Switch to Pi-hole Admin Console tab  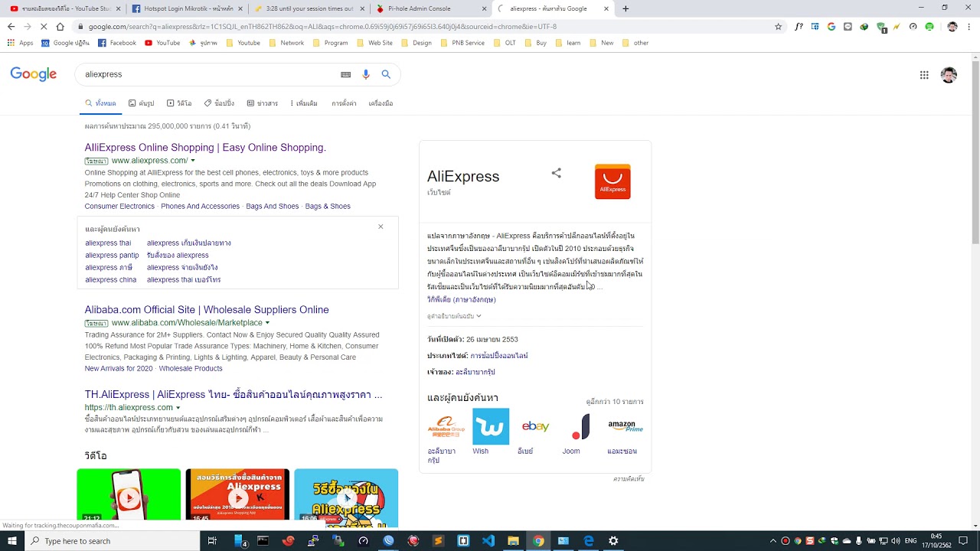tap(430, 8)
